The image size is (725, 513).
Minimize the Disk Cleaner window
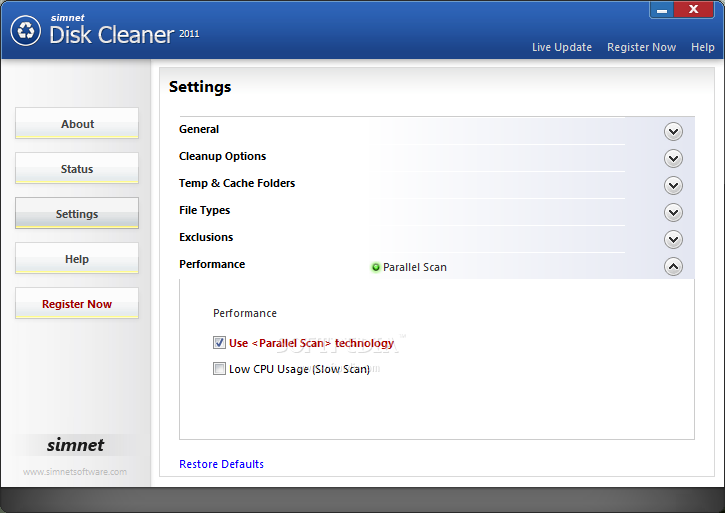pyautogui.click(x=662, y=10)
